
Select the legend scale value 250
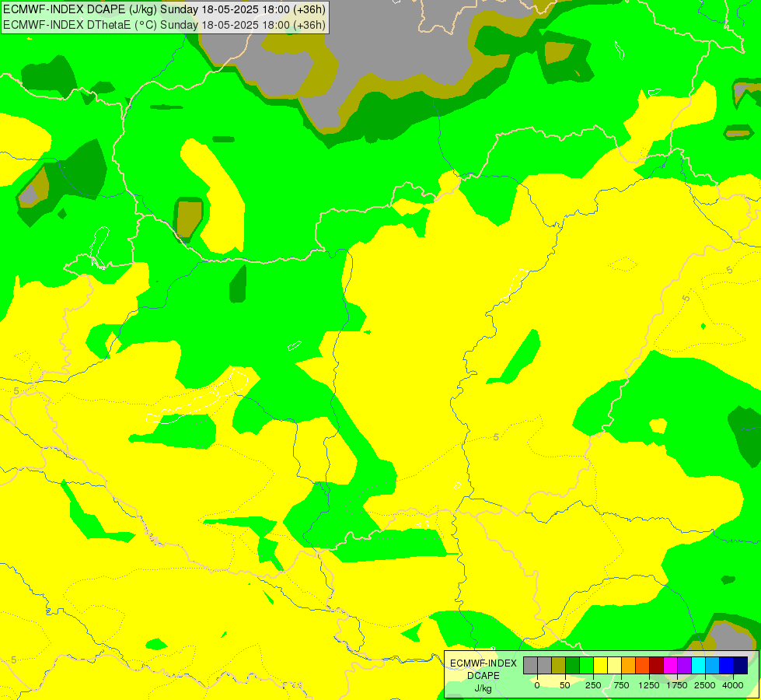point(593,685)
